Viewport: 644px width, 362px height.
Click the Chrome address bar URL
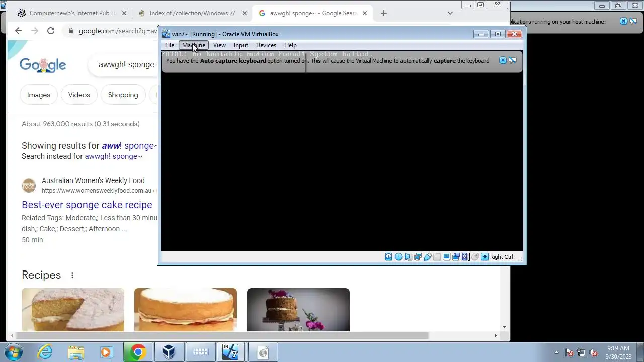pos(118,31)
